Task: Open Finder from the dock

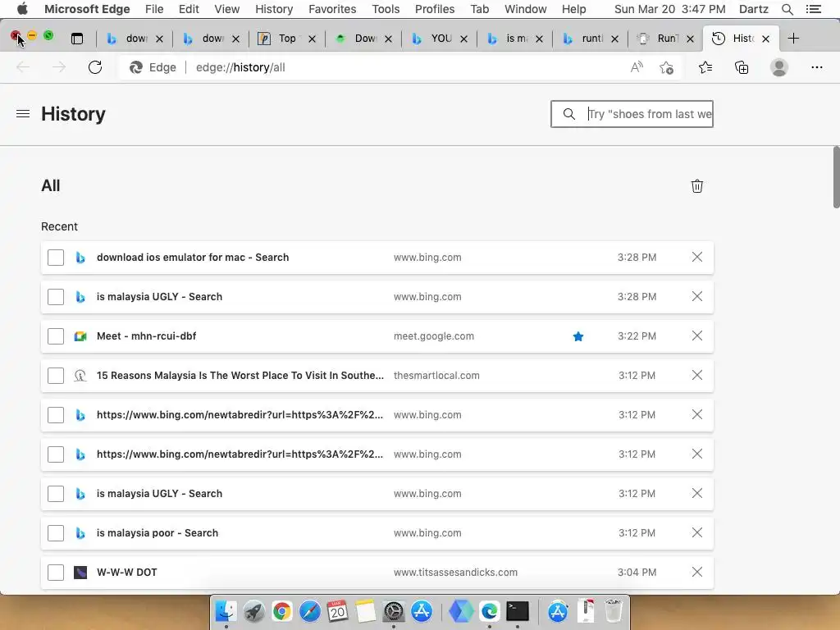Action: [226, 611]
